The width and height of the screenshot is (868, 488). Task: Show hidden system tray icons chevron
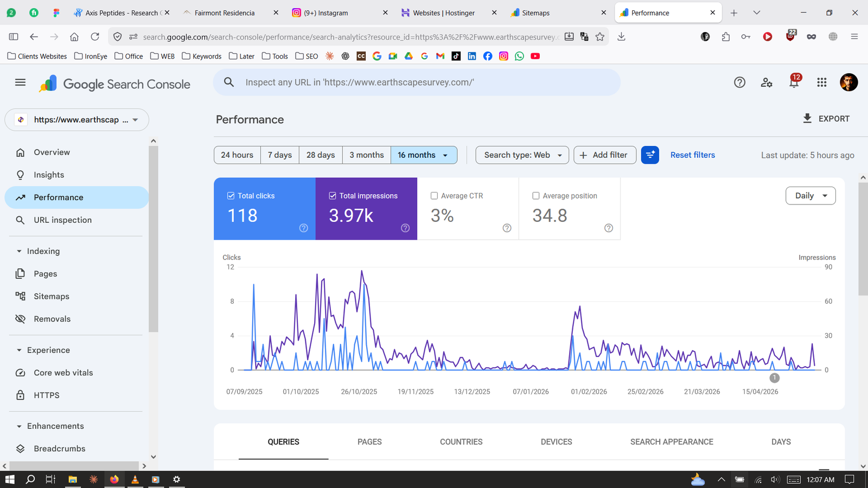click(722, 479)
